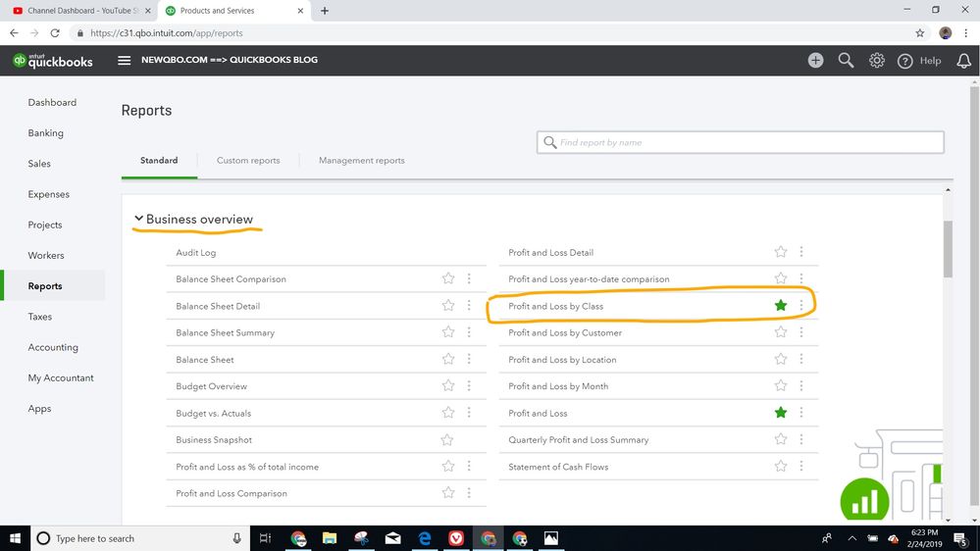Star the Profit and Loss Detail report
The width and height of the screenshot is (980, 551).
(x=781, y=253)
